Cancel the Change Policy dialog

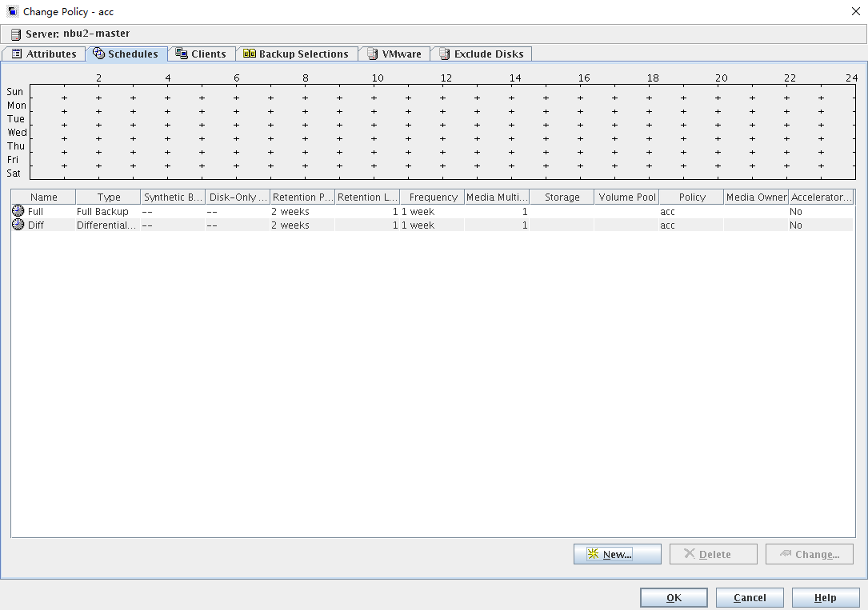coord(750,597)
